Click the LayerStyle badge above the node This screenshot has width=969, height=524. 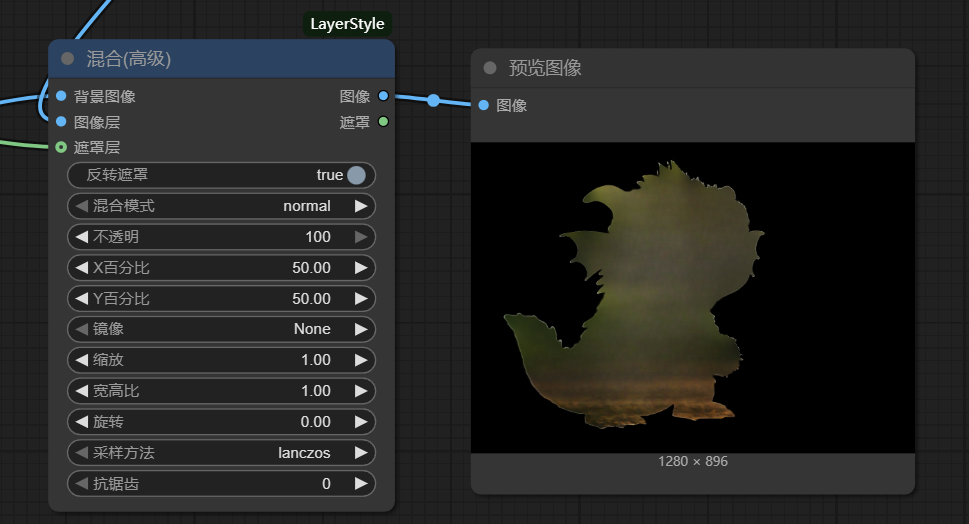(x=347, y=24)
